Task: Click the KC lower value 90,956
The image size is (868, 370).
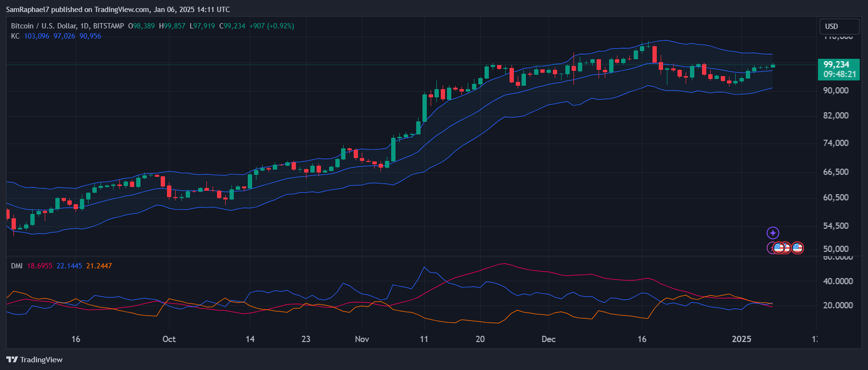Action: pyautogui.click(x=90, y=36)
